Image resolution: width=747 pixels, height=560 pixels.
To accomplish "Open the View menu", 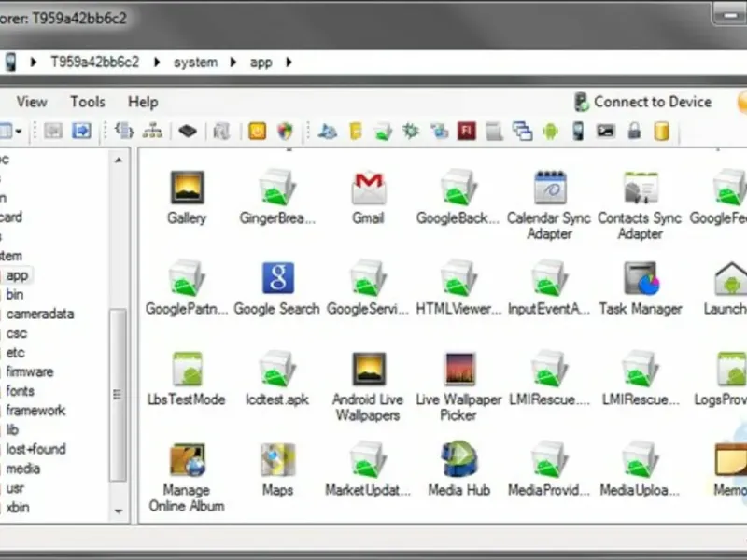I will [x=32, y=102].
